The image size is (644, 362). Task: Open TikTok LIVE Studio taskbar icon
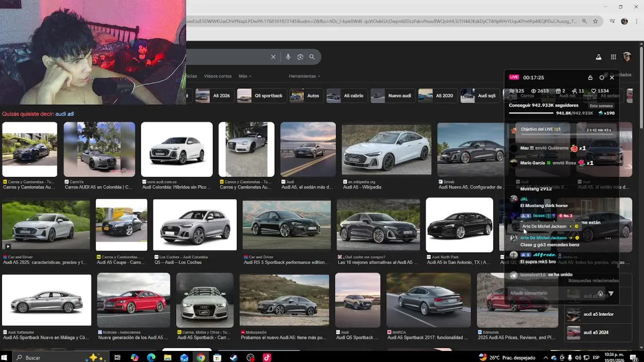coord(267,357)
